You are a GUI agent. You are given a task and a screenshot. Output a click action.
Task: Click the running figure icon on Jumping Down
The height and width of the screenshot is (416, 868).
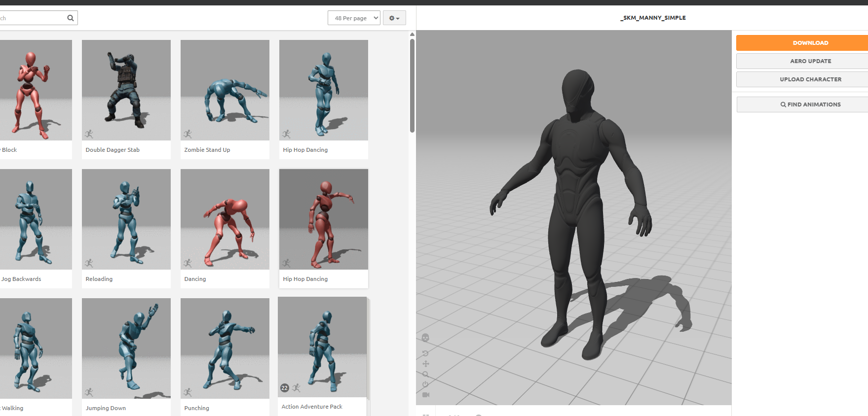pyautogui.click(x=89, y=392)
